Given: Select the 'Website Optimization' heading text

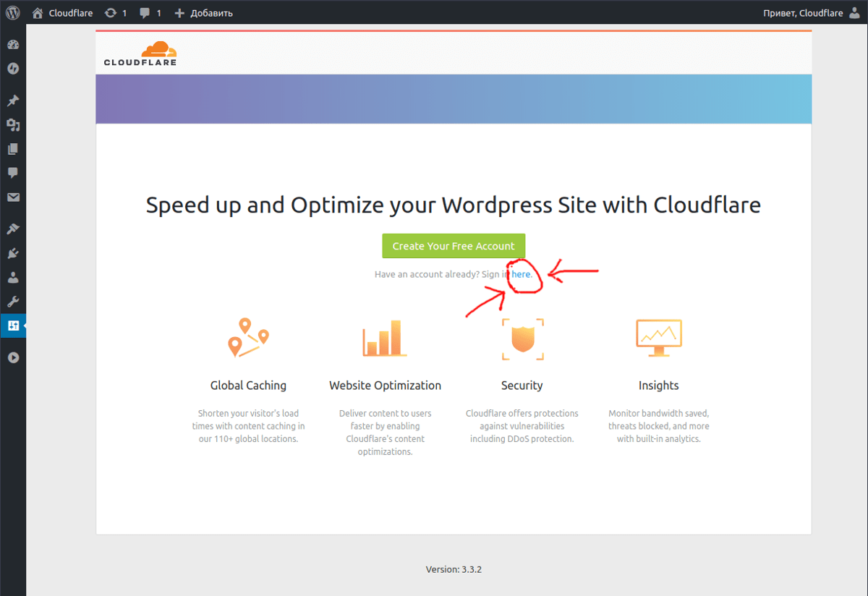Looking at the screenshot, I should point(385,386).
